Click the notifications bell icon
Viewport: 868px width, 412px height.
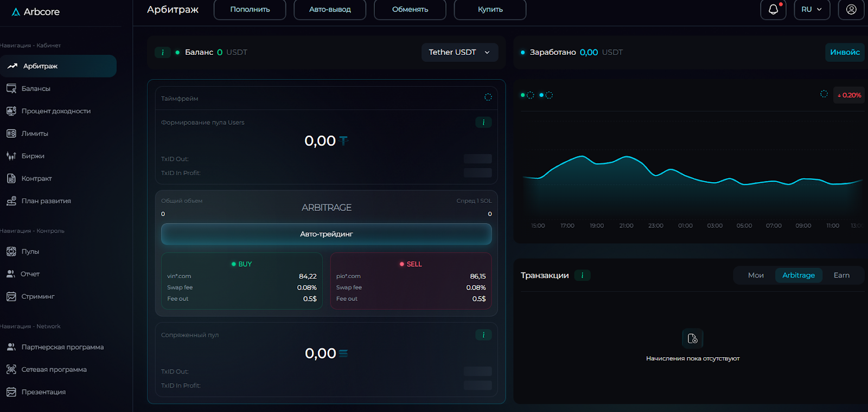[x=773, y=10]
